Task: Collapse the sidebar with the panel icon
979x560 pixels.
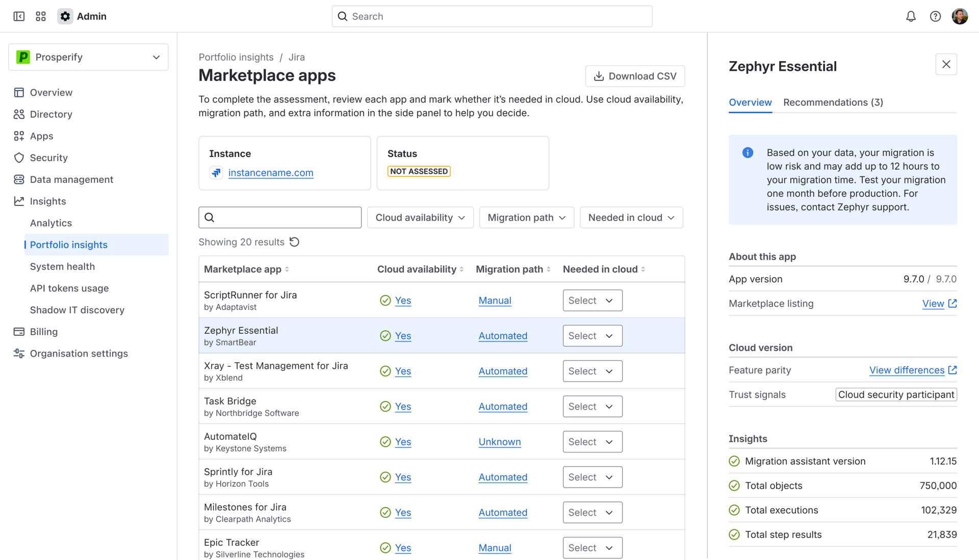Action: tap(18, 16)
